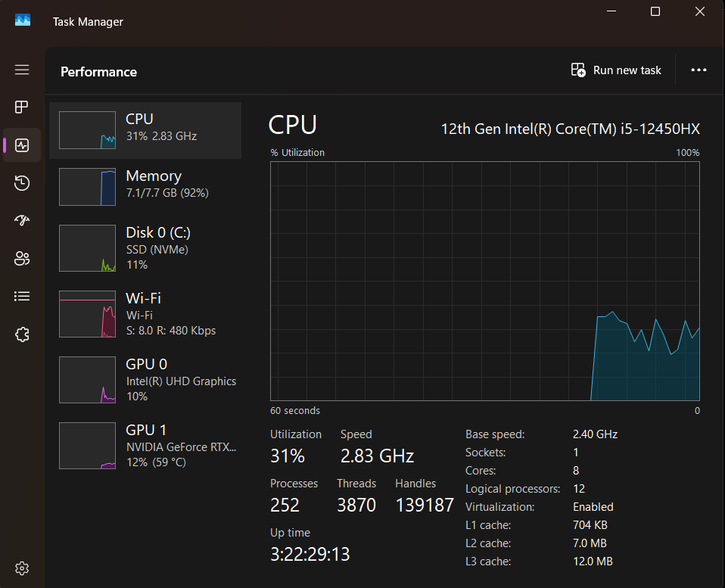Image resolution: width=725 pixels, height=588 pixels.
Task: Open Task Manager settings gear
Action: point(22,568)
